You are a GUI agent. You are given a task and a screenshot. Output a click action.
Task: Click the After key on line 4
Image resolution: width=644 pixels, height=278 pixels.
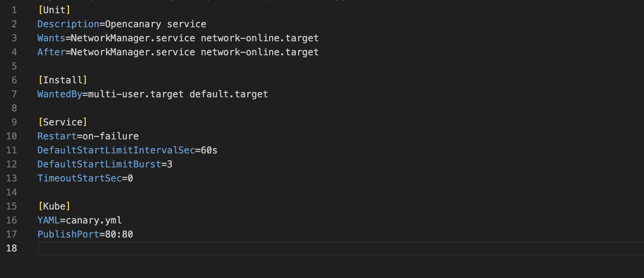51,52
